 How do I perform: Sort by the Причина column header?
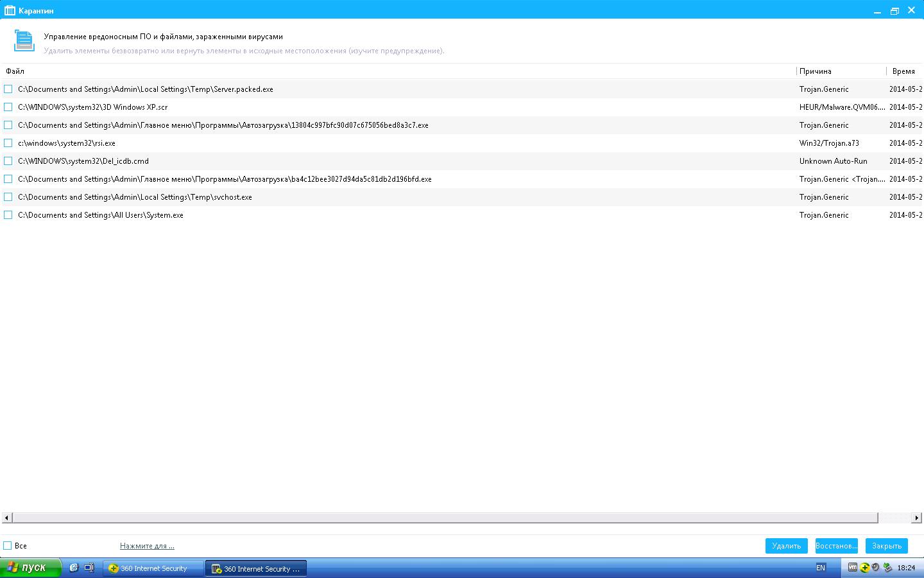click(x=815, y=71)
